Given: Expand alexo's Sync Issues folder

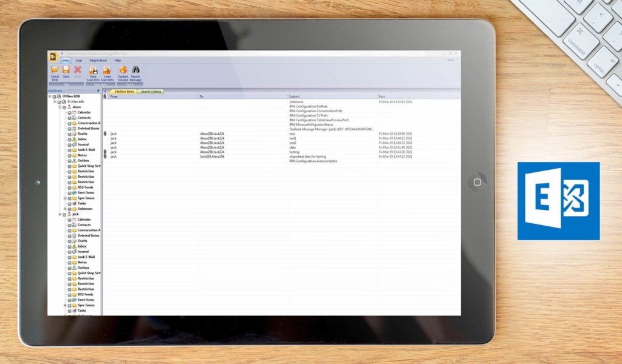Looking at the screenshot, I should coord(65,198).
